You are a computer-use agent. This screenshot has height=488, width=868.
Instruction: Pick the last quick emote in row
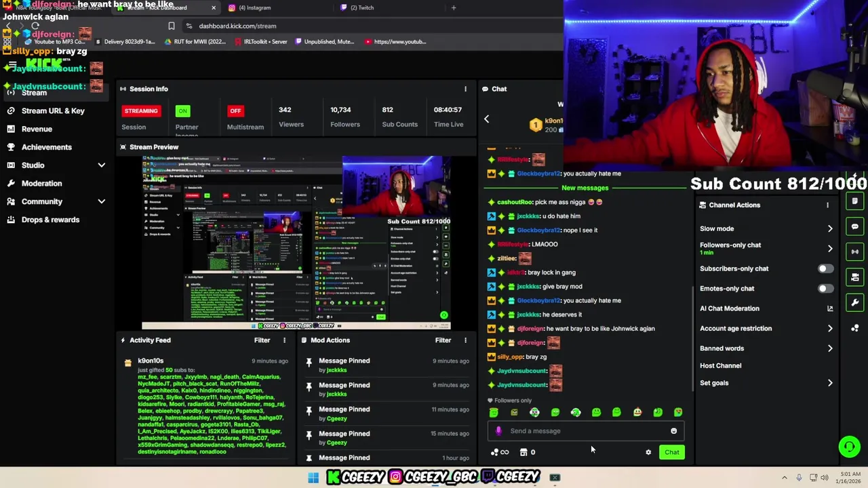pyautogui.click(x=678, y=412)
